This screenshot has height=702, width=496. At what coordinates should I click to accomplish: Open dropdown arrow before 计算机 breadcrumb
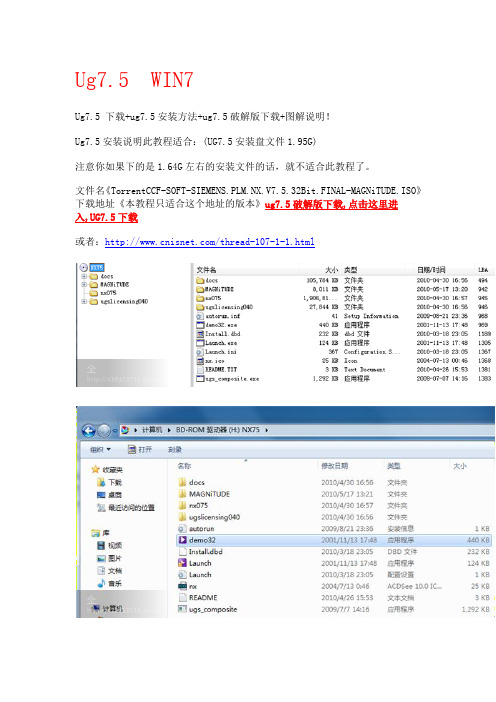136,430
